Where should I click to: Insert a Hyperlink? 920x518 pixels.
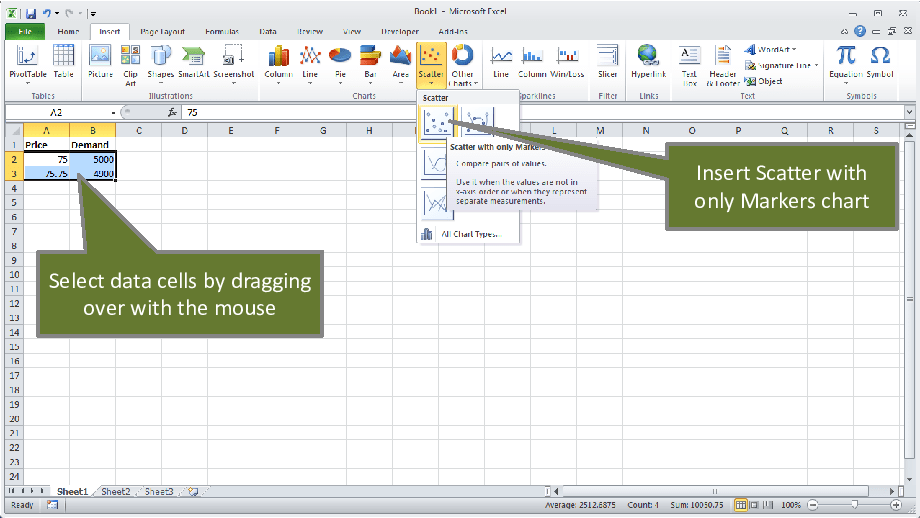[648, 62]
